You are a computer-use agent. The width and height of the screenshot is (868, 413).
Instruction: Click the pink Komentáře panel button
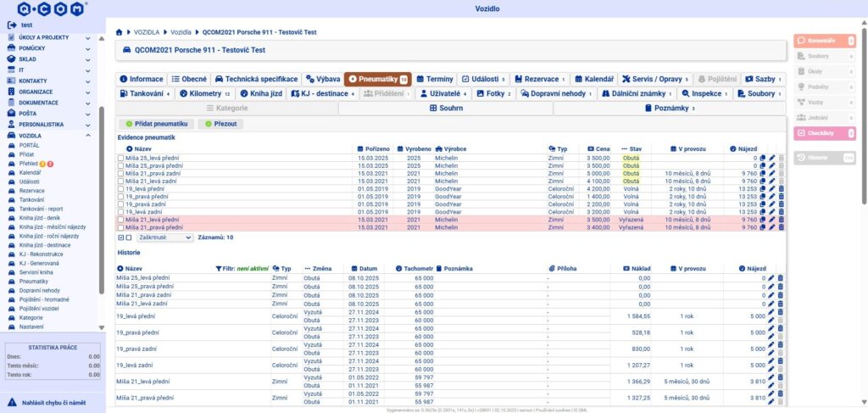click(x=823, y=40)
